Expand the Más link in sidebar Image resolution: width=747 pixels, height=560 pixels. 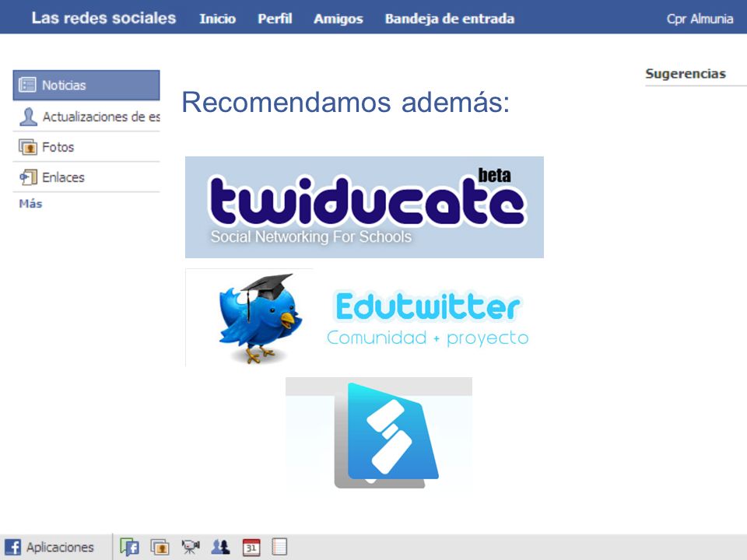coord(30,204)
